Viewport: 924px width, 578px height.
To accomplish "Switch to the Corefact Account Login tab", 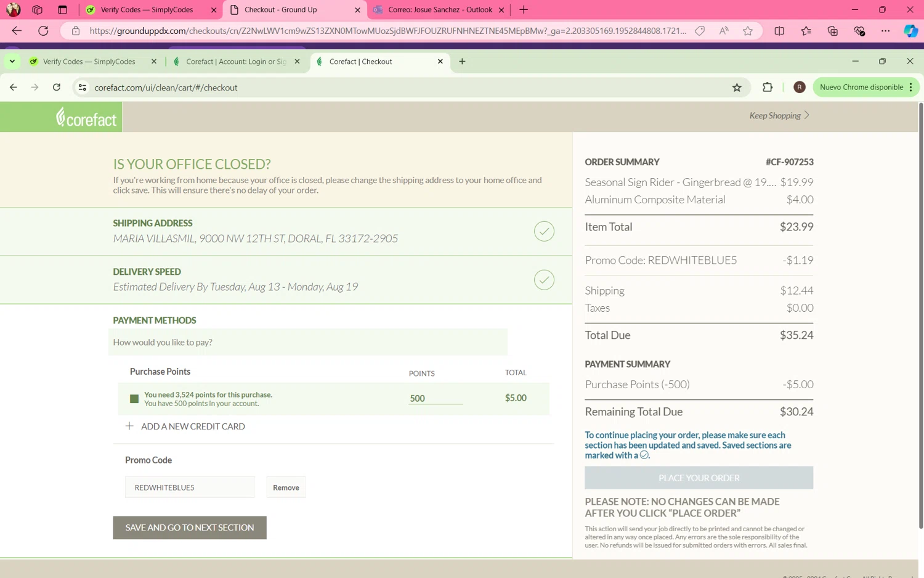I will pos(236,62).
